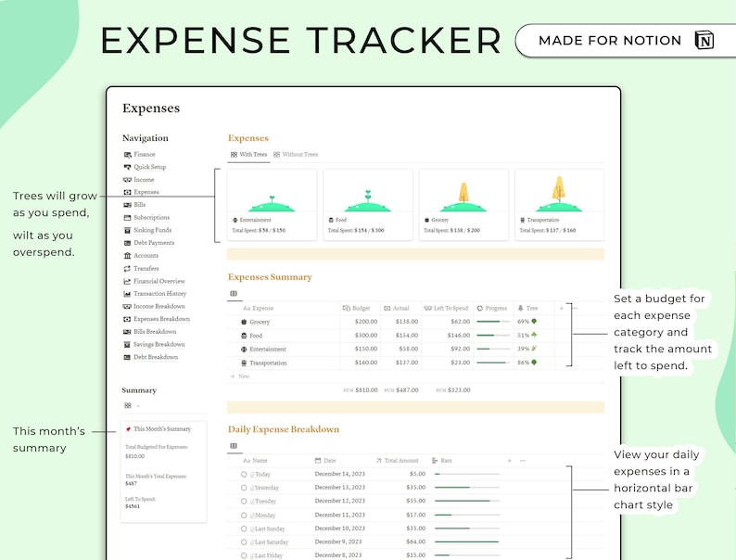Toggle the circle next to @Last Friday

244,555
